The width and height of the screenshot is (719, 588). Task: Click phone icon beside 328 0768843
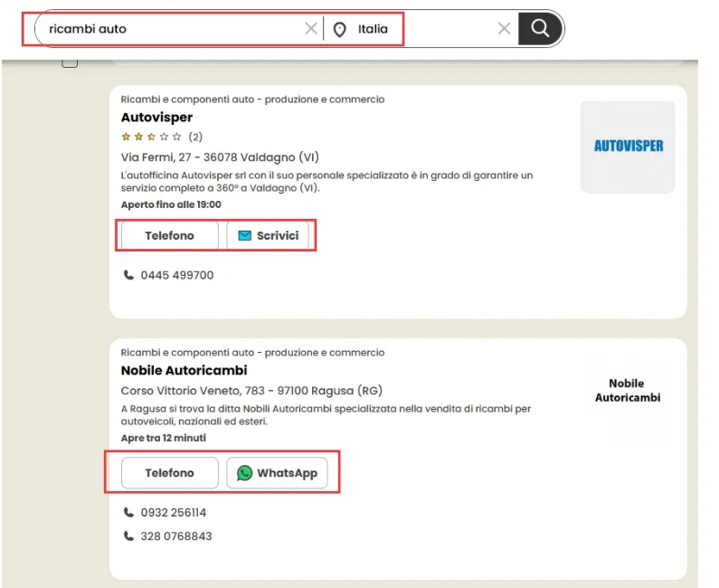coord(128,536)
